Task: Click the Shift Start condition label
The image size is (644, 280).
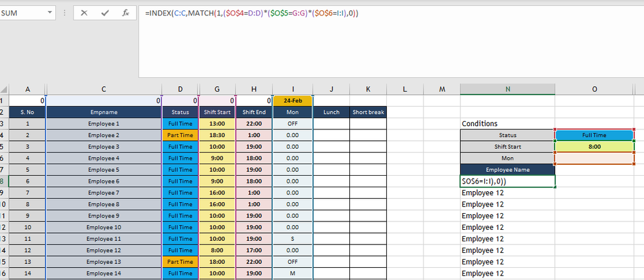Action: tap(507, 146)
